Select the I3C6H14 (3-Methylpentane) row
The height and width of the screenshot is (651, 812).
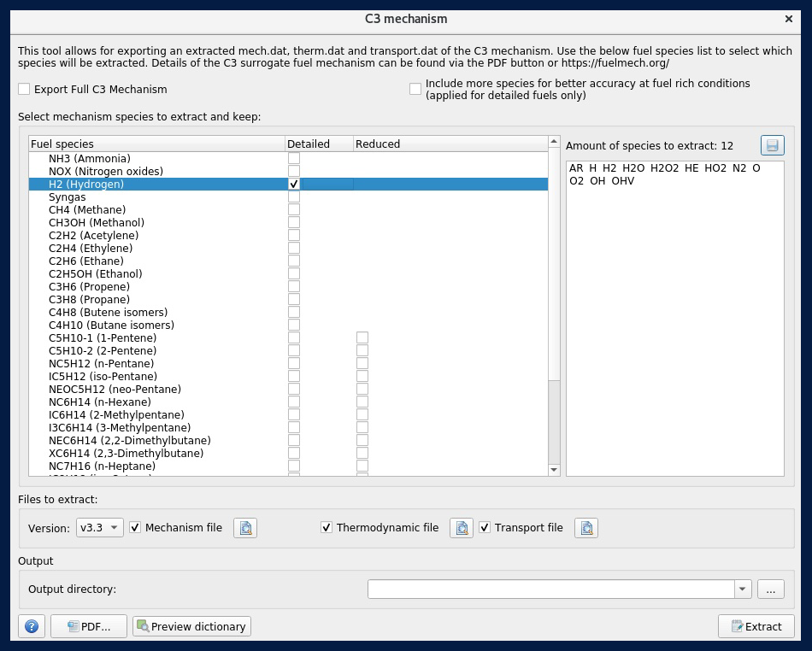(288, 427)
